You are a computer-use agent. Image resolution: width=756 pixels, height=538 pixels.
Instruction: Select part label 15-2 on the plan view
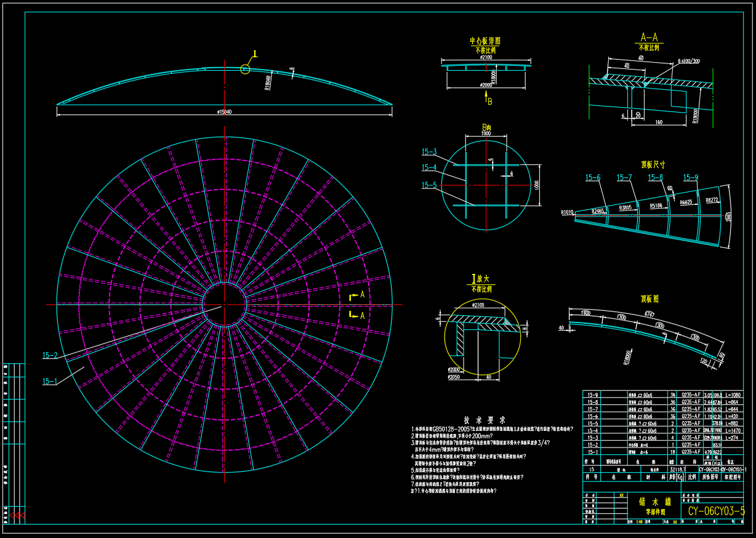pos(50,355)
